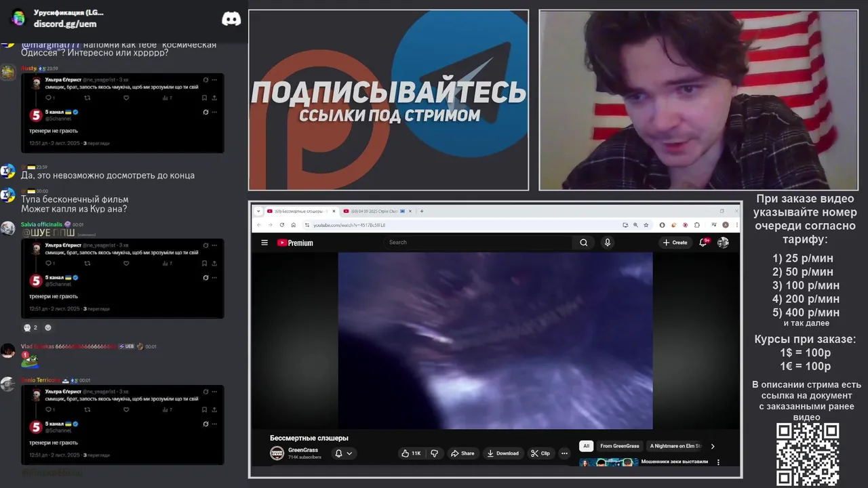Click the YouTube Premium logo

click(x=295, y=243)
